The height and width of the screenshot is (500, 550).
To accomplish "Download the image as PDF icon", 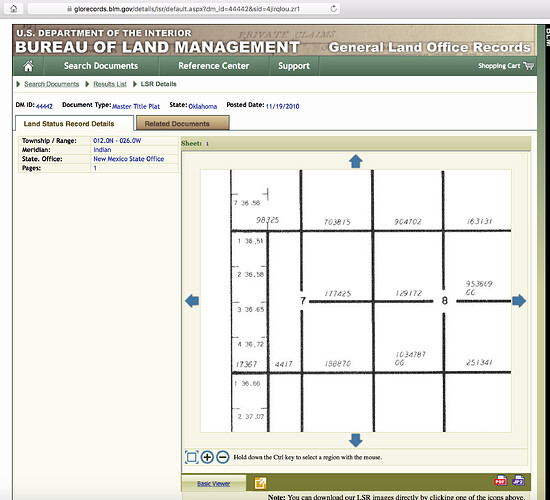I will (x=501, y=480).
